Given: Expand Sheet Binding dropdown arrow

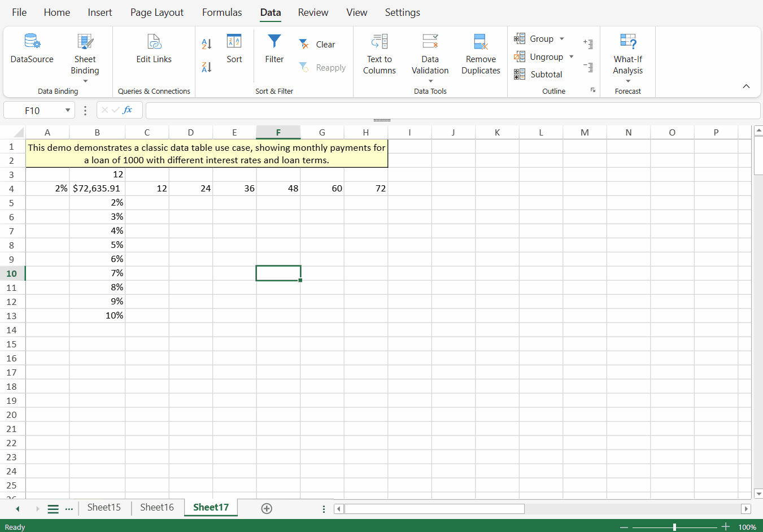Looking at the screenshot, I should coord(85,81).
